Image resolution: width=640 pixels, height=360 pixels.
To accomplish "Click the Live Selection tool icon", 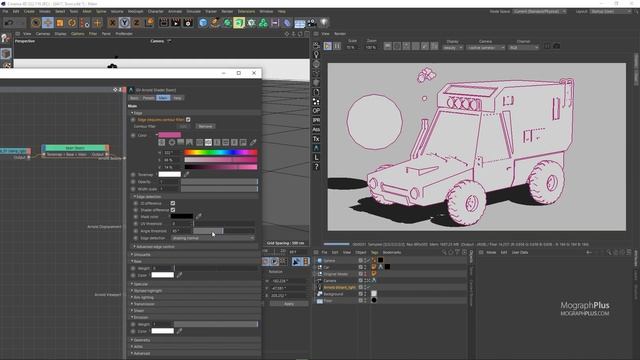I will click(36, 23).
